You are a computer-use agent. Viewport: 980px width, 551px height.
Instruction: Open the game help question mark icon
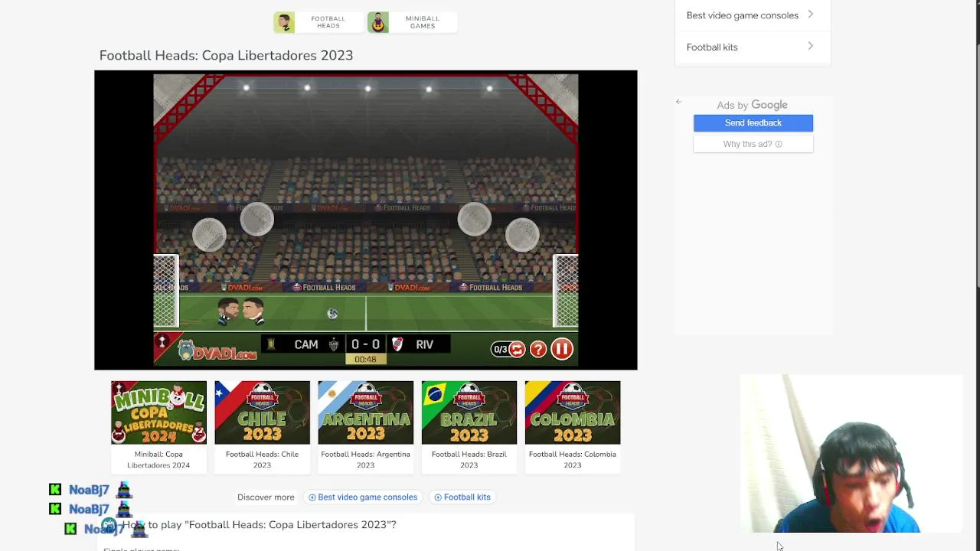click(538, 349)
